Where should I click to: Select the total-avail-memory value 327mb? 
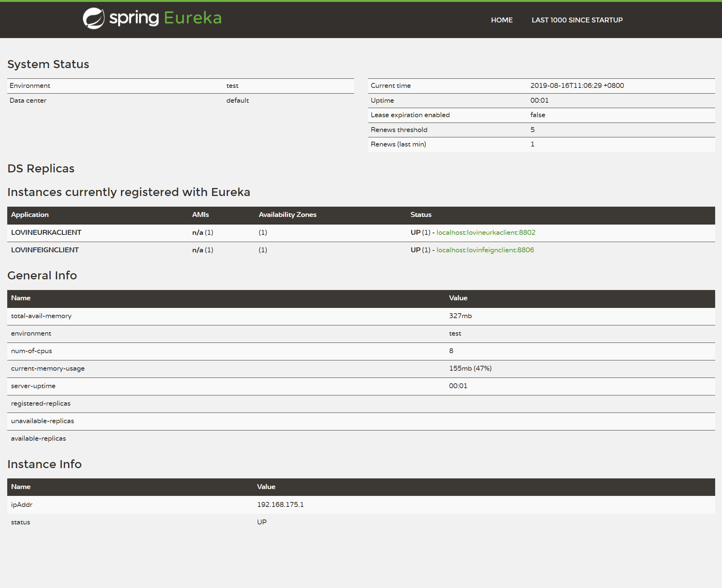tap(460, 316)
